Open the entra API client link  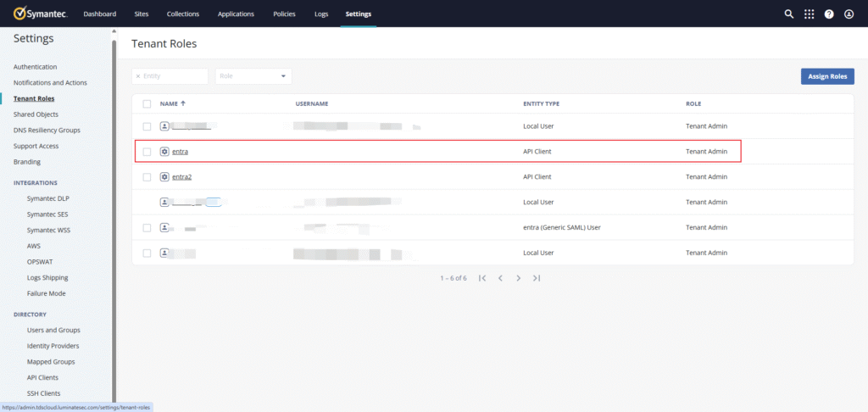click(180, 152)
